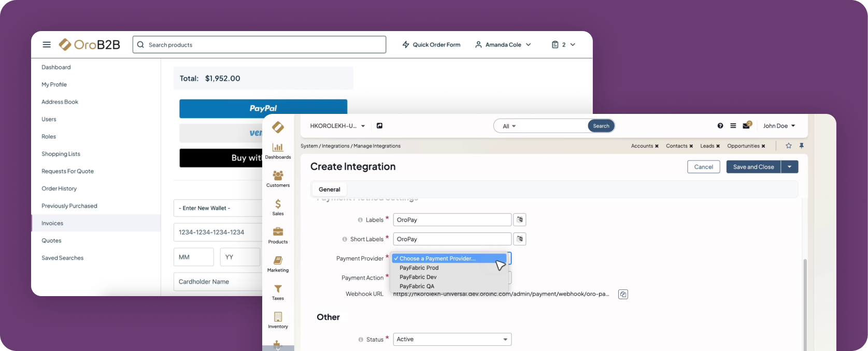This screenshot has width=868, height=351.
Task: Click the MM expiry month field
Action: [x=194, y=257]
